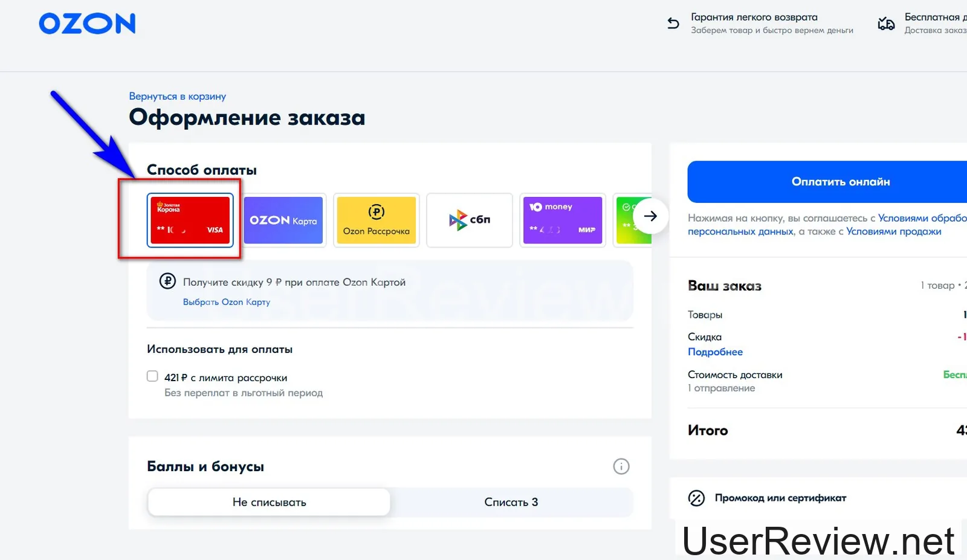This screenshot has width=967, height=560.
Task: Pick the purple OZON Карта option
Action: coord(283,220)
